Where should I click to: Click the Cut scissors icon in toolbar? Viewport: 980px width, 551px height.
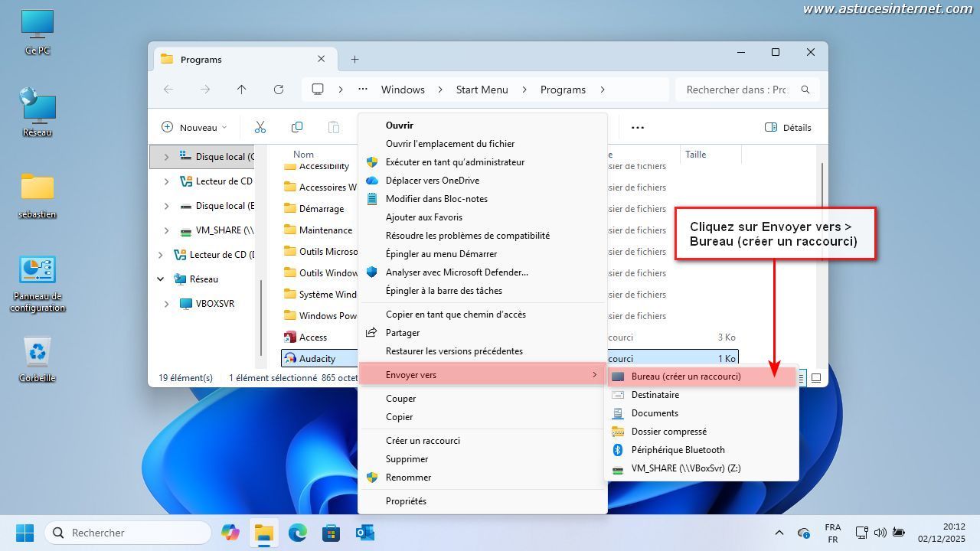click(260, 127)
